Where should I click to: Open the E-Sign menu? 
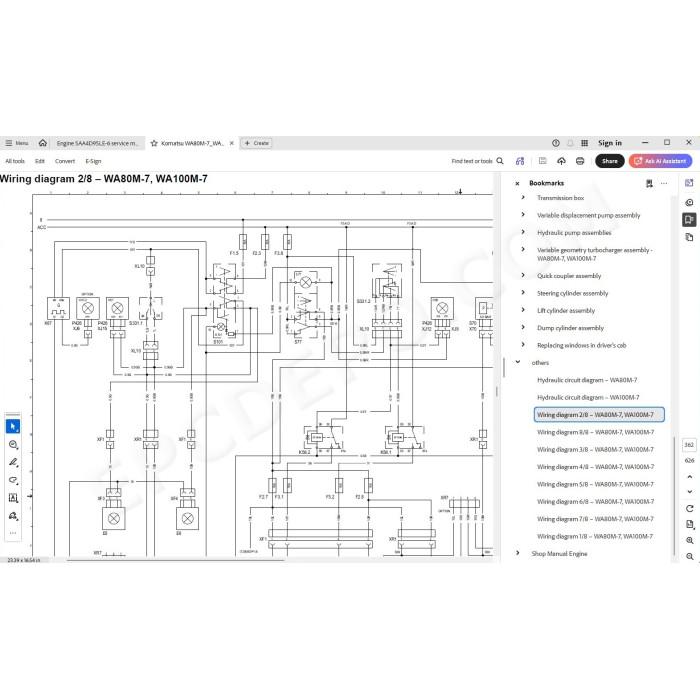point(93,161)
